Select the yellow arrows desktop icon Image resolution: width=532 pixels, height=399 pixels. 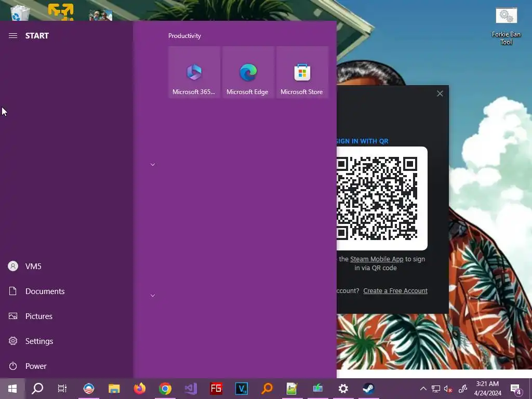[x=61, y=12]
